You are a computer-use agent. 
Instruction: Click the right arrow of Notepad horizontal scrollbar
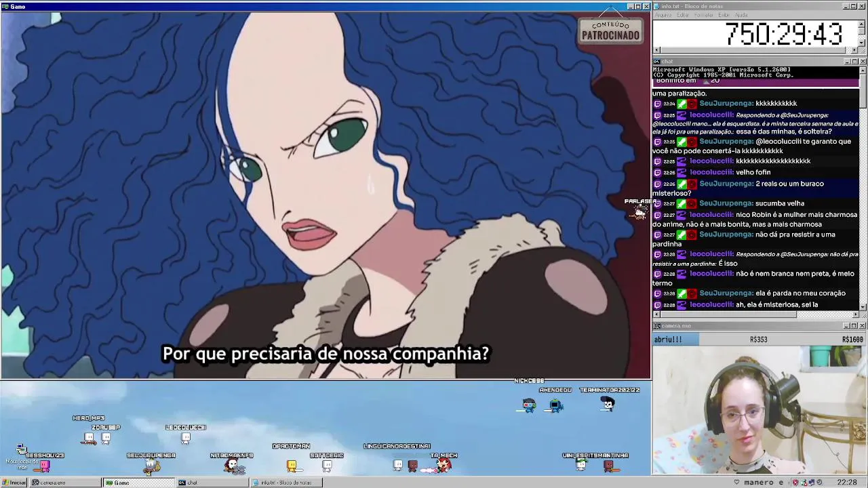click(856, 50)
